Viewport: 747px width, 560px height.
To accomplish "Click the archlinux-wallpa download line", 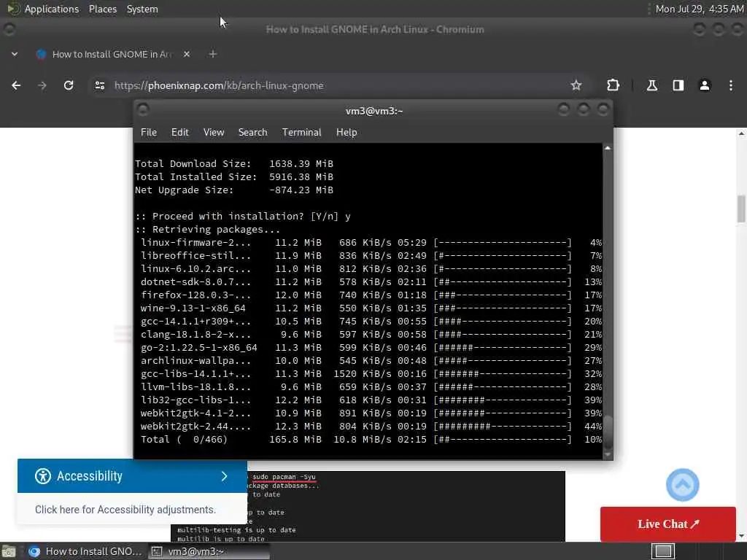I will 371,360.
